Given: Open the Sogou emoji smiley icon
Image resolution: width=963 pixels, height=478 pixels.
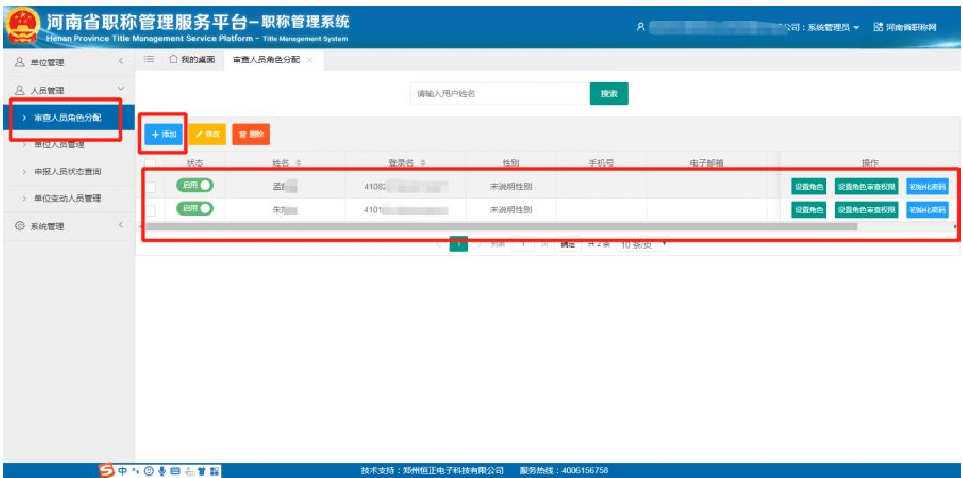Looking at the screenshot, I should (149, 471).
